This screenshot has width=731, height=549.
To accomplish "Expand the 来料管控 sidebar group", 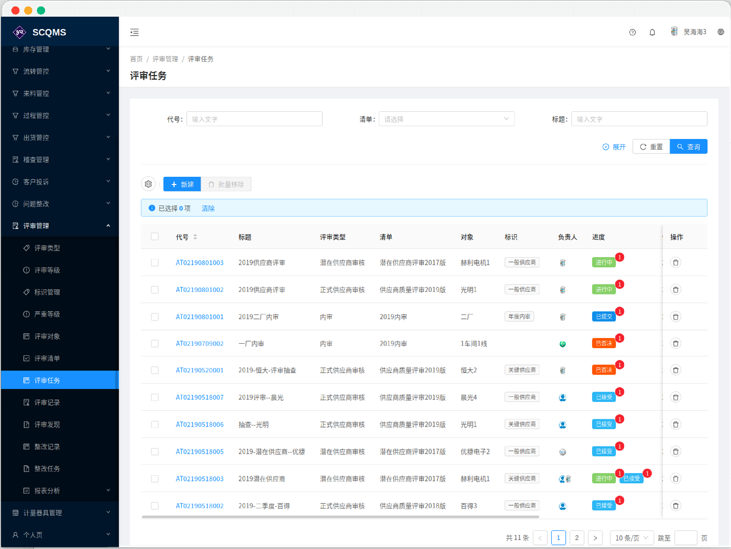I will coord(60,93).
